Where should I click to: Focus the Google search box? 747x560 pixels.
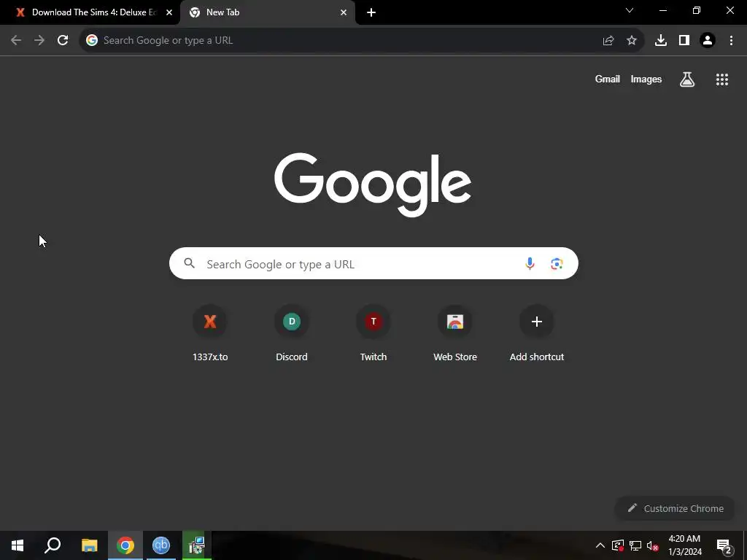[373, 263]
